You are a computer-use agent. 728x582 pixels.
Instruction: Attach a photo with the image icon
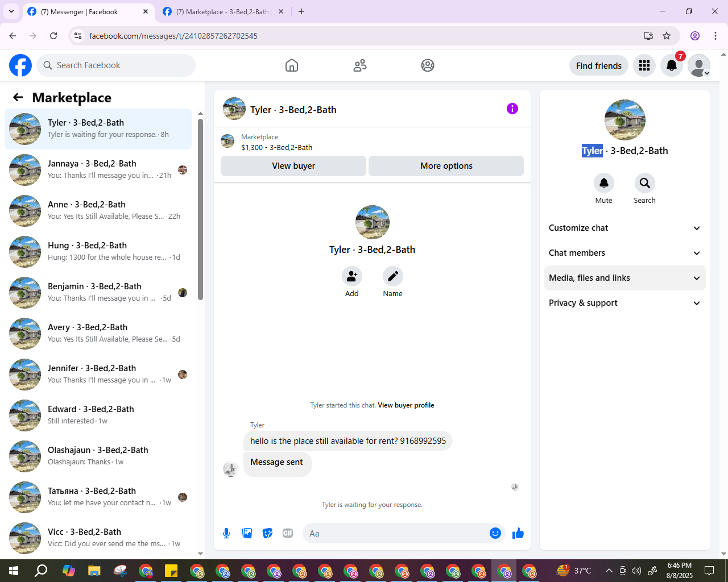click(x=247, y=533)
